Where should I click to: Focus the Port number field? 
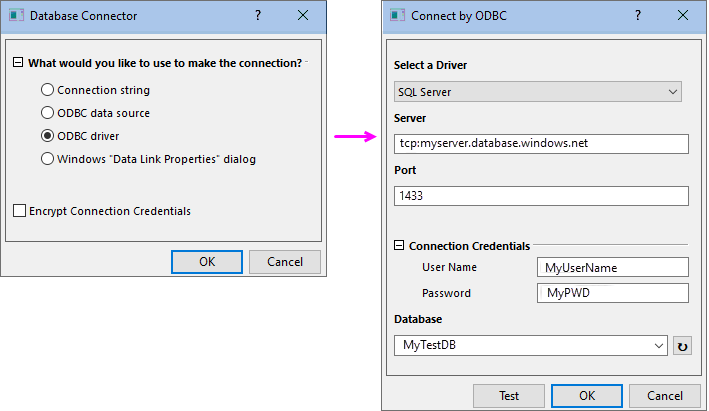point(541,195)
